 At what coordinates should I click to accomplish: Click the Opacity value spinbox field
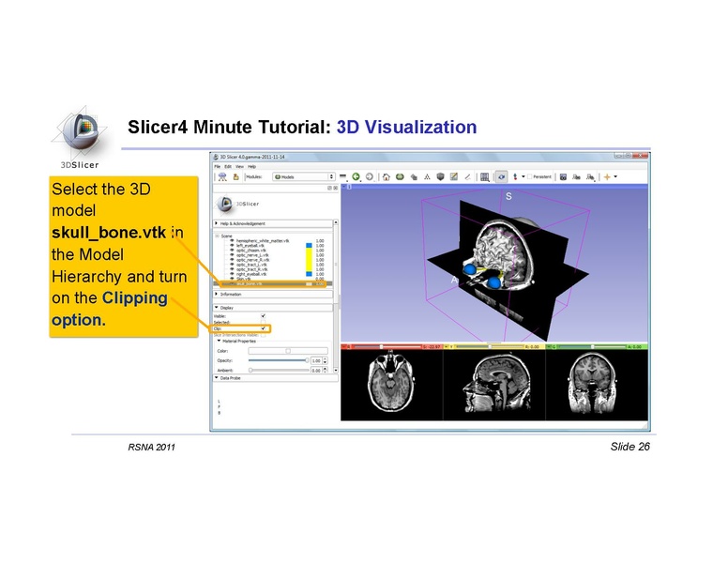click(x=316, y=360)
